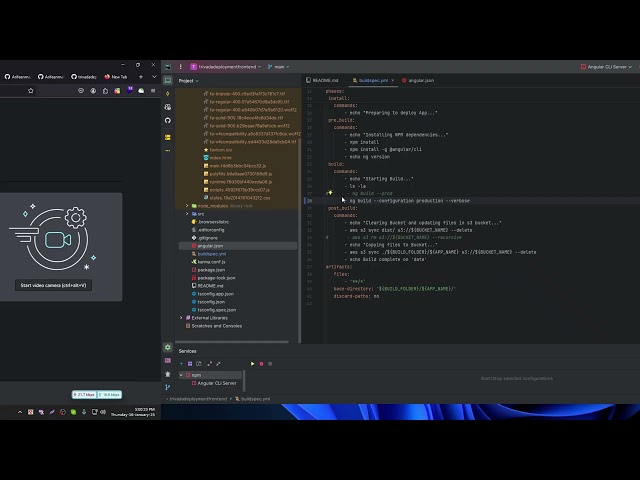Open the GitHub Copilot sidebar icon
640x480 pixels.
coord(168,107)
